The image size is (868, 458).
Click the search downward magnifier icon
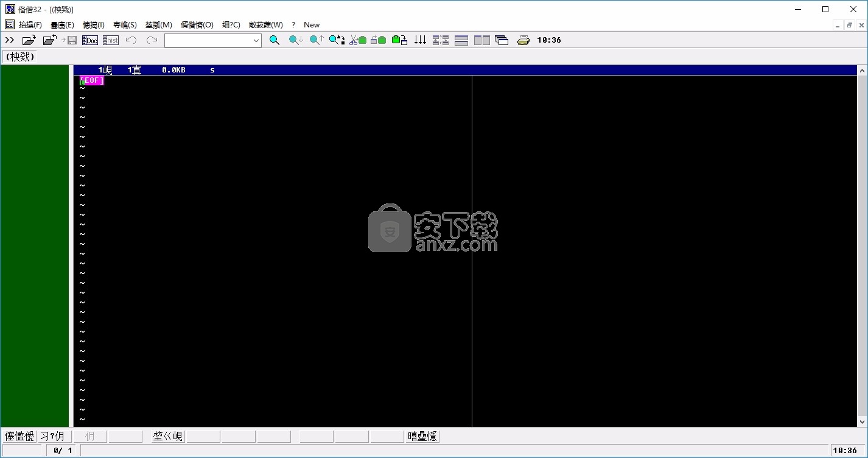click(296, 40)
